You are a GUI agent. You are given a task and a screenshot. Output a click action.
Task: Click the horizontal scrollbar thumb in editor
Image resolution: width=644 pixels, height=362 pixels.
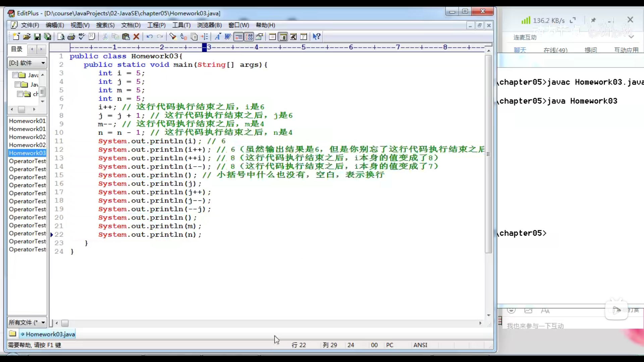pos(65,323)
